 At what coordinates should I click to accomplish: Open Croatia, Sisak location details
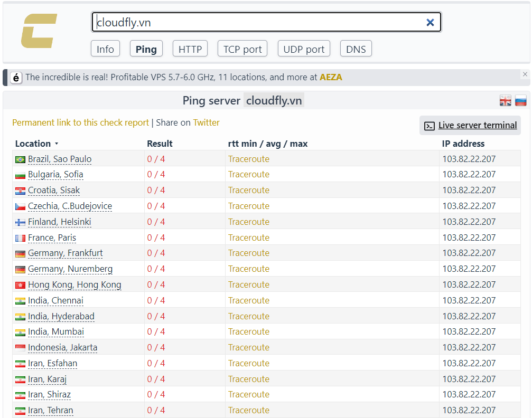point(54,190)
